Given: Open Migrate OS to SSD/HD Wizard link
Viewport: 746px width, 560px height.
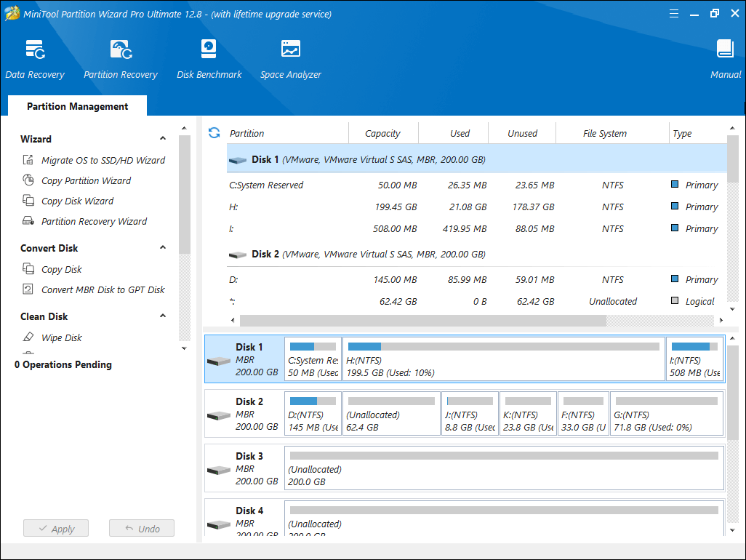Looking at the screenshot, I should pyautogui.click(x=103, y=160).
